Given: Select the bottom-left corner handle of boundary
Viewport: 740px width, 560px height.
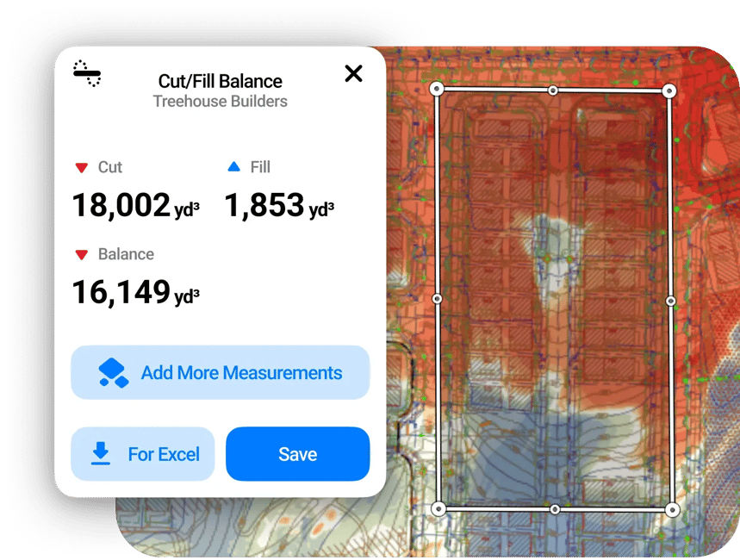Looking at the screenshot, I should (438, 508).
